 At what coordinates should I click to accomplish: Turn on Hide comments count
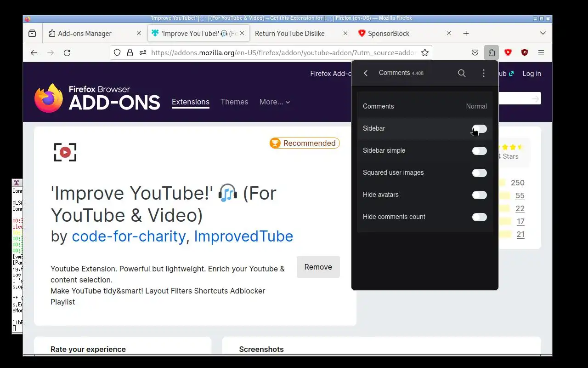(479, 217)
